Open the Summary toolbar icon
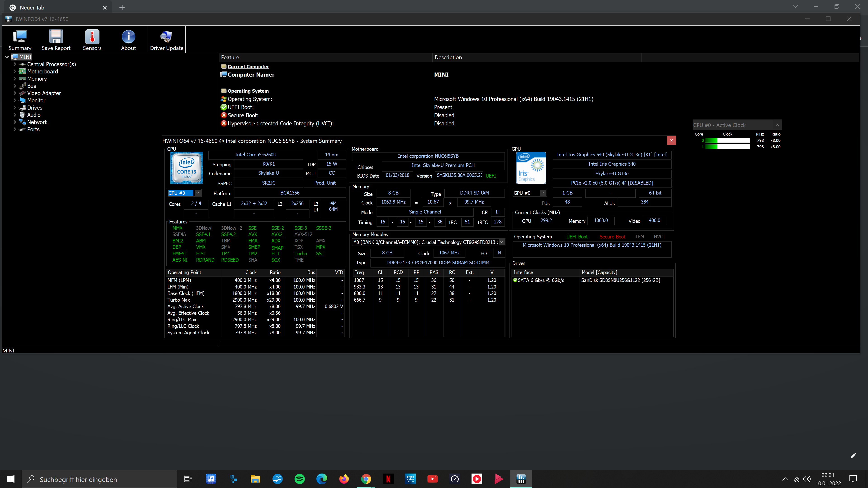The width and height of the screenshot is (868, 488). click(x=20, y=40)
